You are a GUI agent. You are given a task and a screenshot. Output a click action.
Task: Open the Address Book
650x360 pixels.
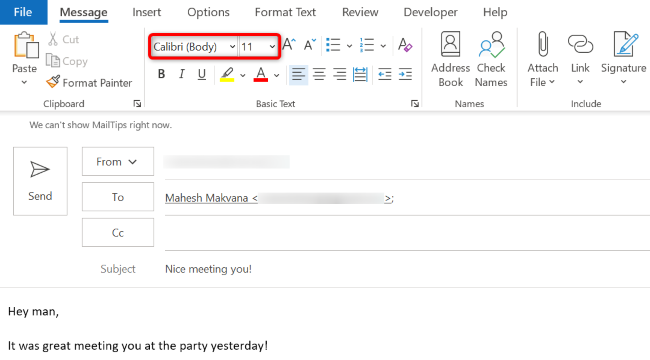[451, 59]
